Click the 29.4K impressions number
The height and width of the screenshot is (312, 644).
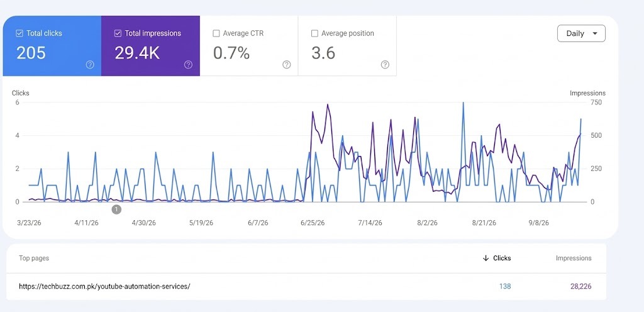tap(137, 53)
